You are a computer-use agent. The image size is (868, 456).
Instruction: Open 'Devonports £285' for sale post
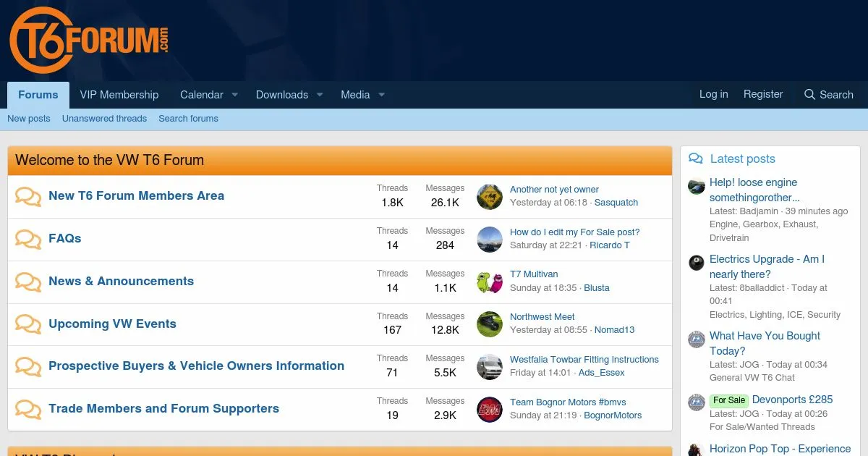point(793,400)
